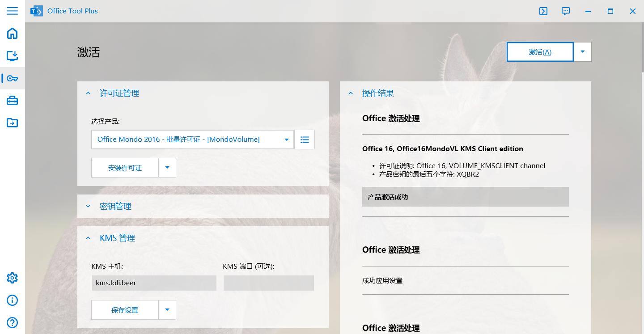Click the key-shaped activation icon in sidebar

pyautogui.click(x=12, y=78)
